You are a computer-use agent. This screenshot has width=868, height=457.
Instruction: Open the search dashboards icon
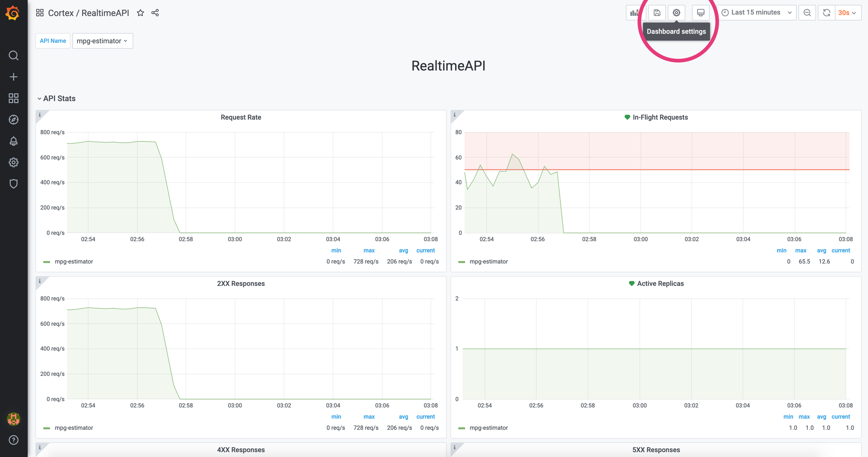click(14, 55)
